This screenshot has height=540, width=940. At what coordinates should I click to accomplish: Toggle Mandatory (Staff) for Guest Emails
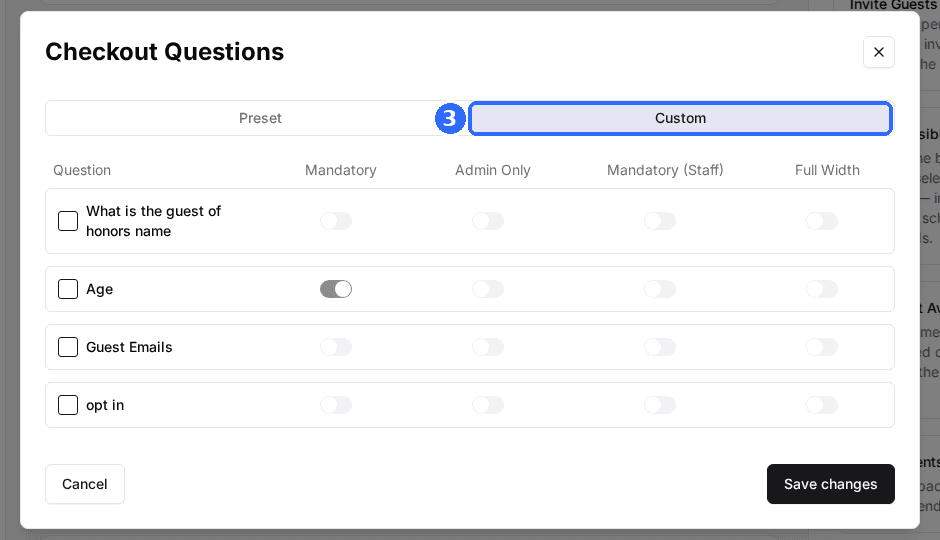tap(660, 347)
